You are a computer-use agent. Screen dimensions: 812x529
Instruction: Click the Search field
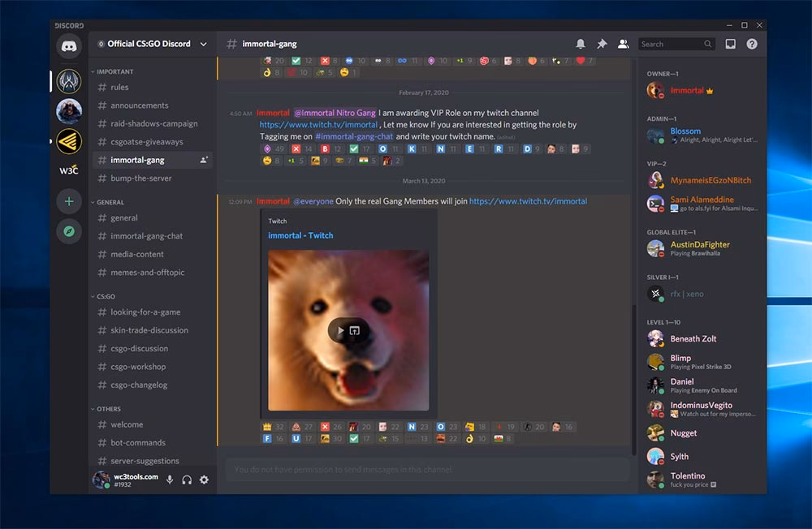point(676,44)
